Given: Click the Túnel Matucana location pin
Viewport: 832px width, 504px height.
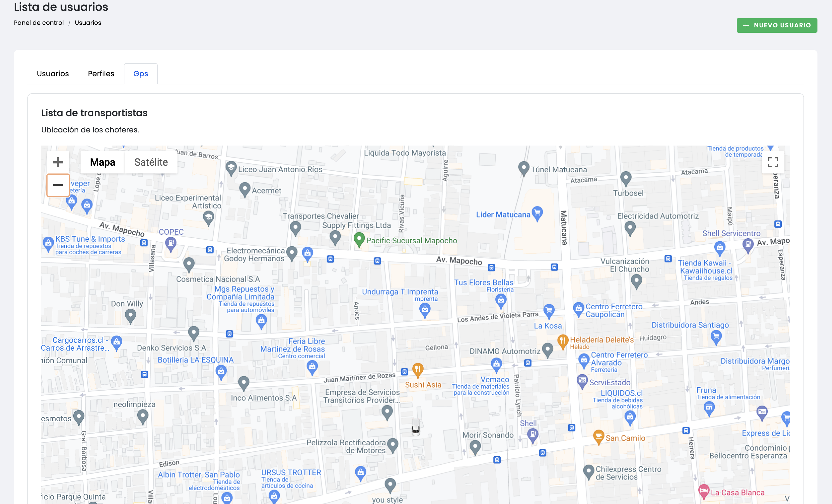Looking at the screenshot, I should pos(523,169).
